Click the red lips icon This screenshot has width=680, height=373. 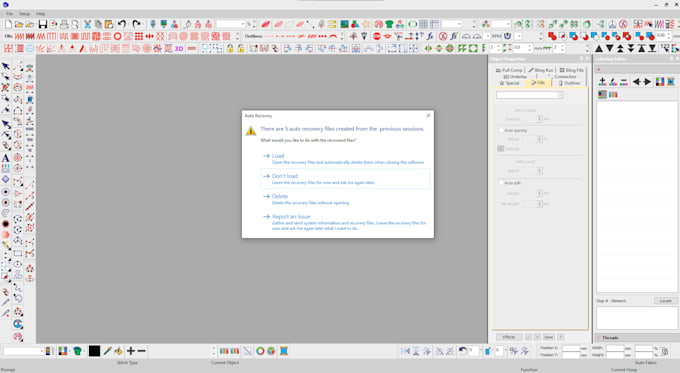point(387,36)
